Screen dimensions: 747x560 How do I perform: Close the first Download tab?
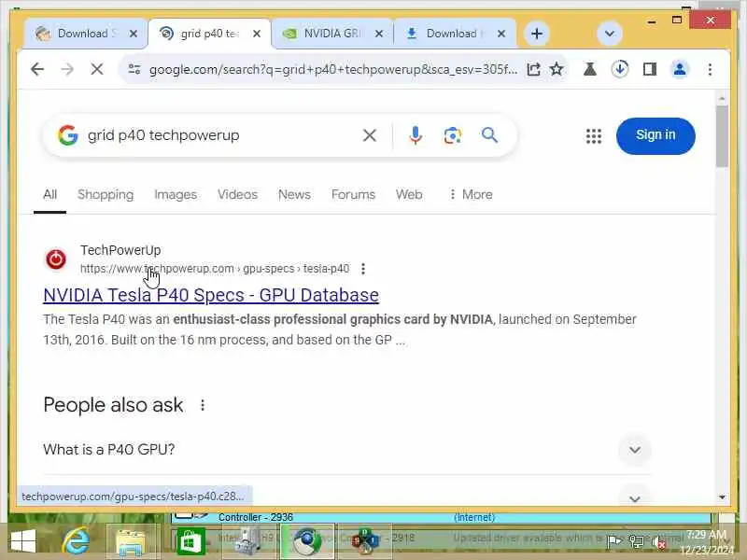click(x=134, y=34)
